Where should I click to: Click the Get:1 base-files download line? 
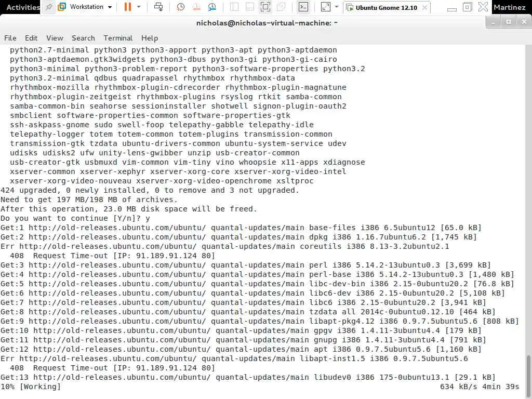click(241, 228)
